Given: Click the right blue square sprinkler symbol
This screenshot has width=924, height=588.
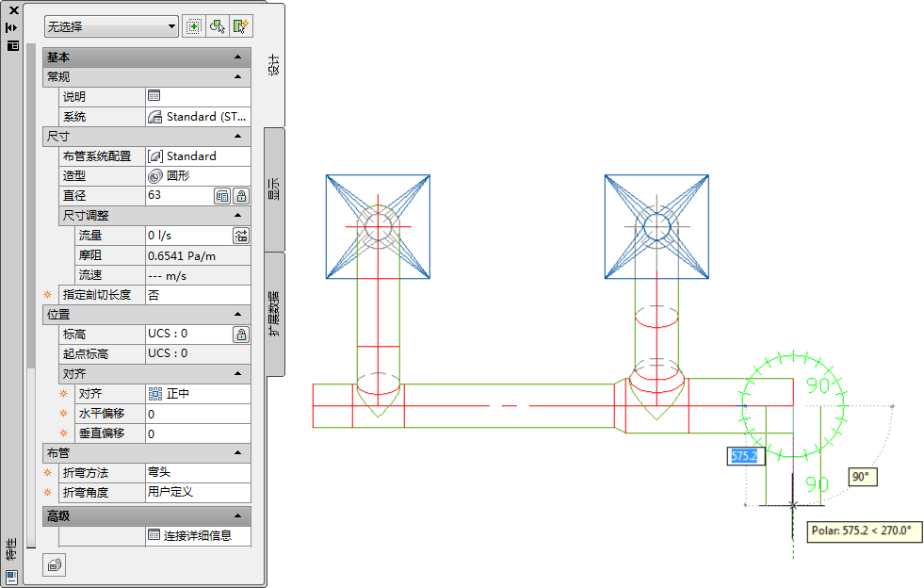Looking at the screenshot, I should click(x=657, y=226).
